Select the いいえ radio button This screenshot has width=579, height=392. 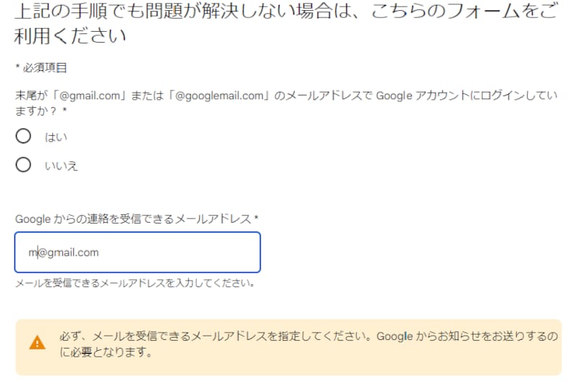point(23,166)
